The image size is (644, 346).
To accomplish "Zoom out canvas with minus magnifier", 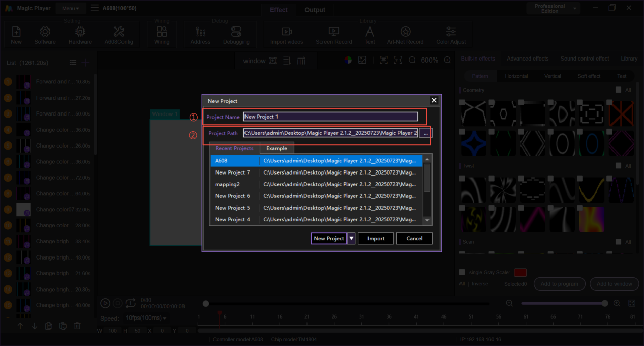I will tap(412, 60).
